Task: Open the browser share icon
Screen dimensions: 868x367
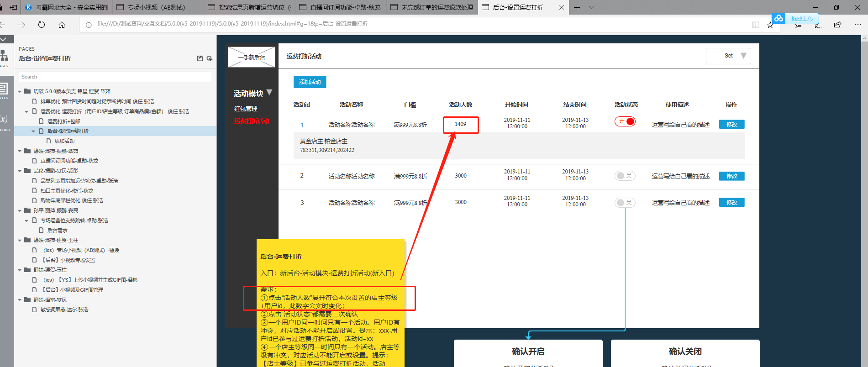Action: pos(837,25)
